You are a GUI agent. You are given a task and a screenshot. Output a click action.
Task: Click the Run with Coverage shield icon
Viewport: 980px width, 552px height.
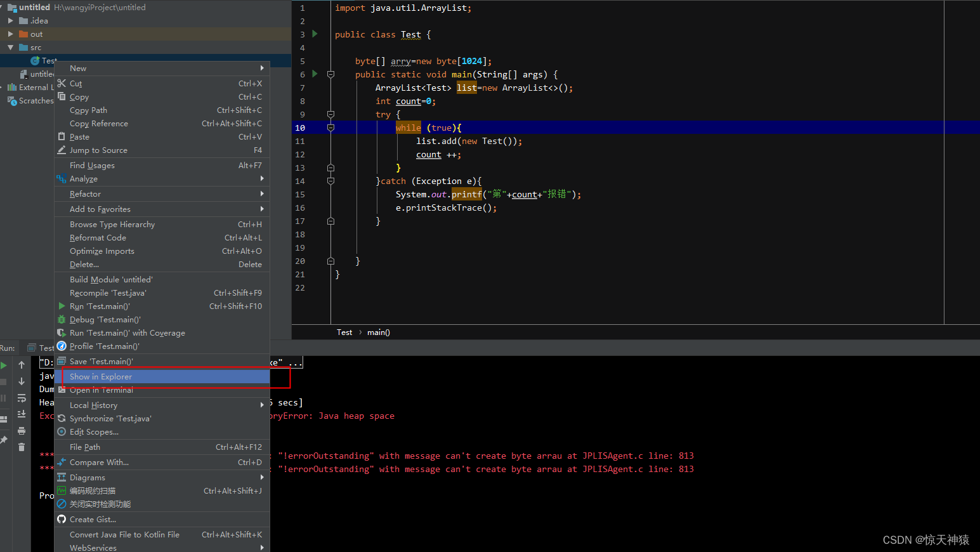coord(62,332)
